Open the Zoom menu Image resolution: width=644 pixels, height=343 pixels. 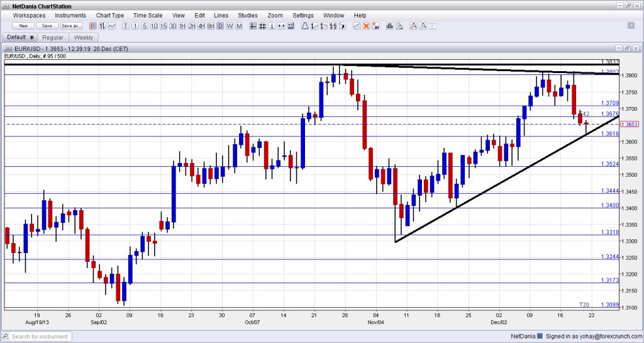point(275,15)
